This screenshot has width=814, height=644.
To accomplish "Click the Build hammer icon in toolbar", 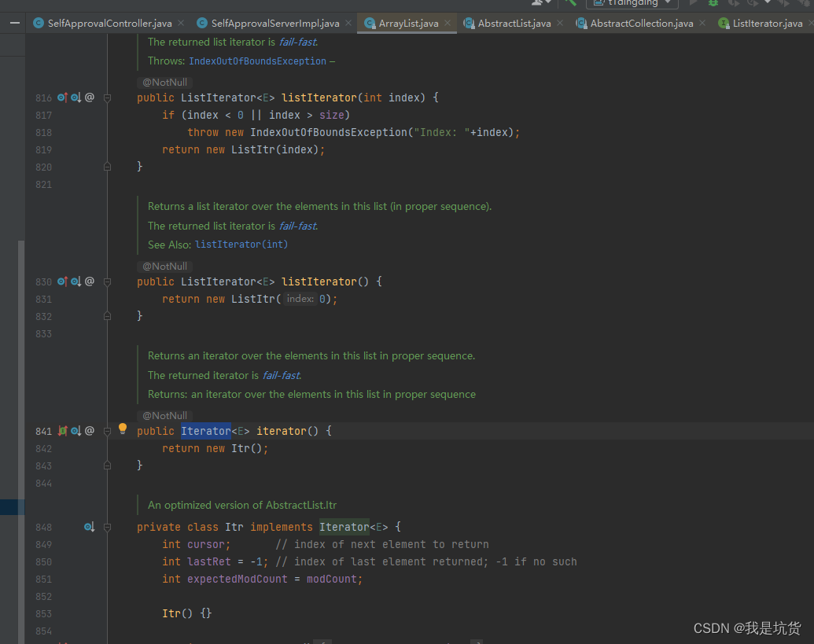I will 570,2.
